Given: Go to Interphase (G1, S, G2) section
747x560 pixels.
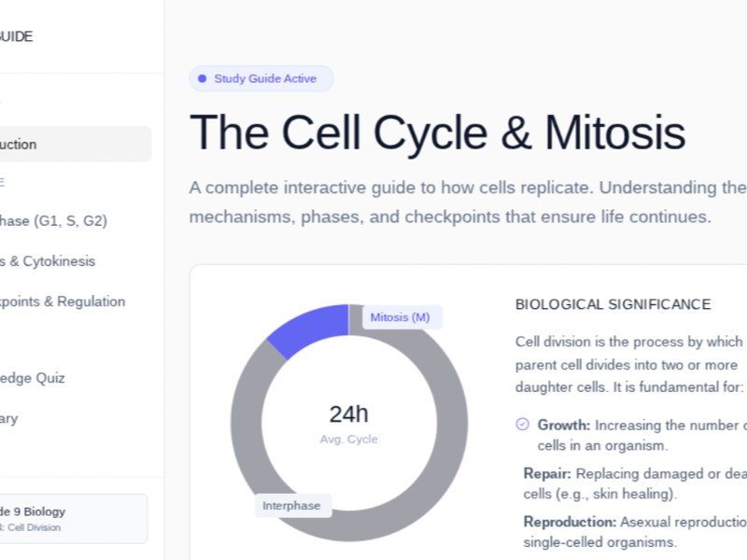Looking at the screenshot, I should 54,221.
